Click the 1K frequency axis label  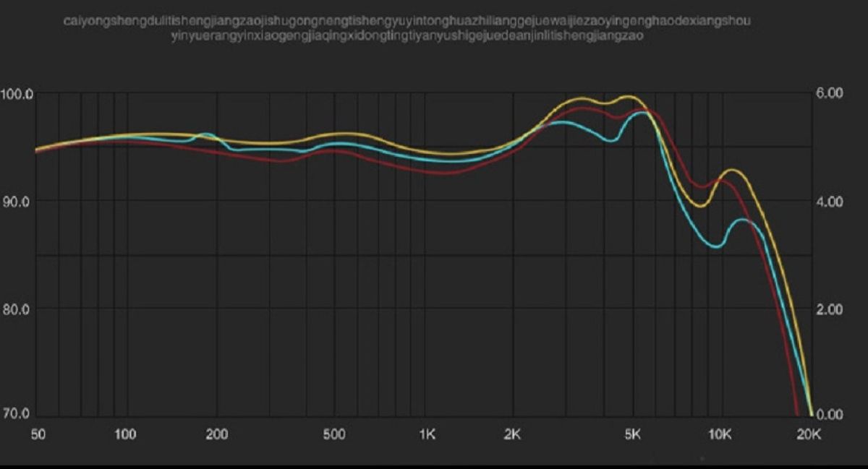[x=427, y=434]
